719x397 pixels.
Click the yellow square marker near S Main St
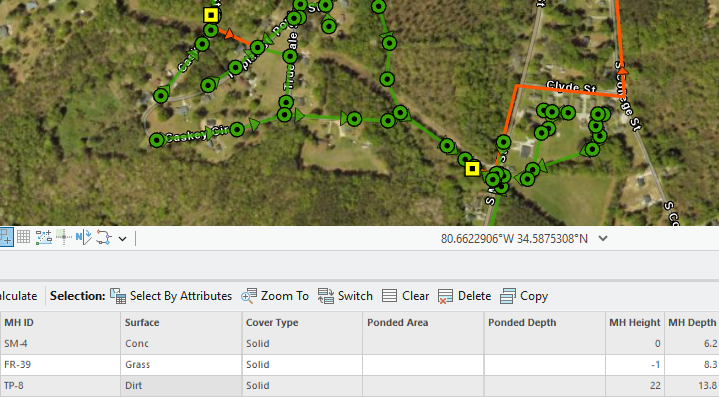coord(472,169)
